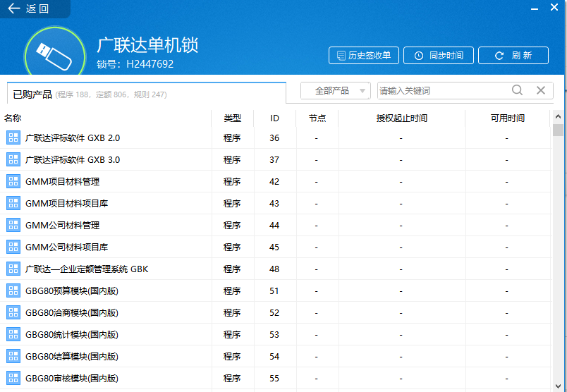Open 历史签收单 history receipts
Viewport: 567px width, 392px height.
coord(364,55)
